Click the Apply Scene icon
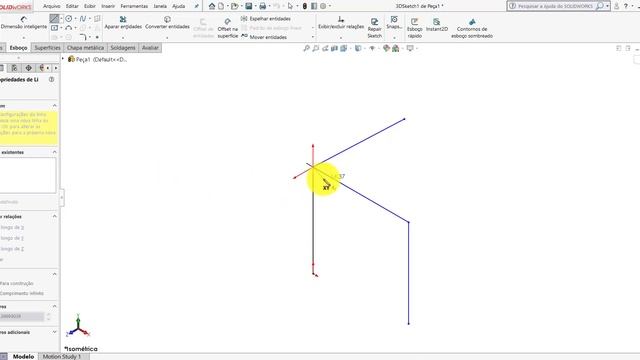 (x=396, y=48)
